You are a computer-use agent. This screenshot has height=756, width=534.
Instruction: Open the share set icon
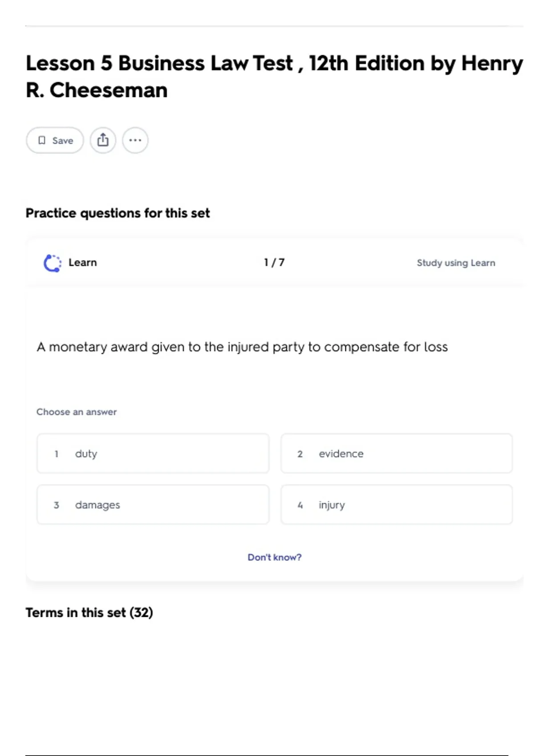coord(103,141)
